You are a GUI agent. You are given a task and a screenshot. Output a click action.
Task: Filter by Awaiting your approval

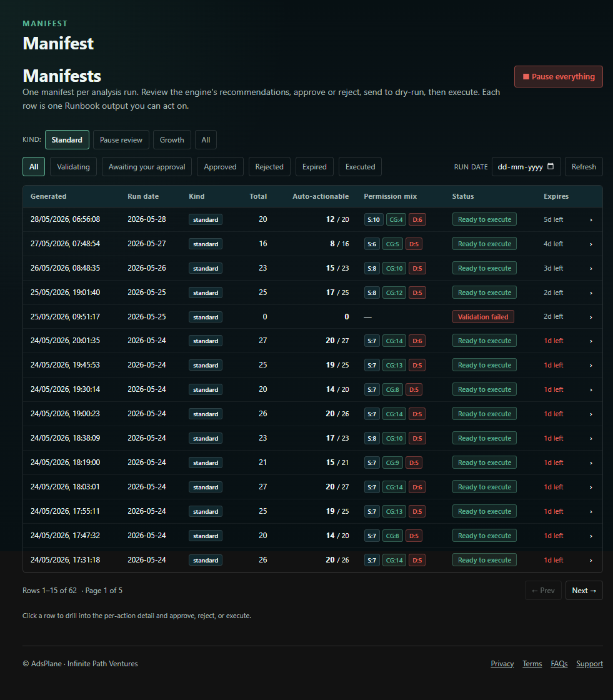(x=147, y=166)
